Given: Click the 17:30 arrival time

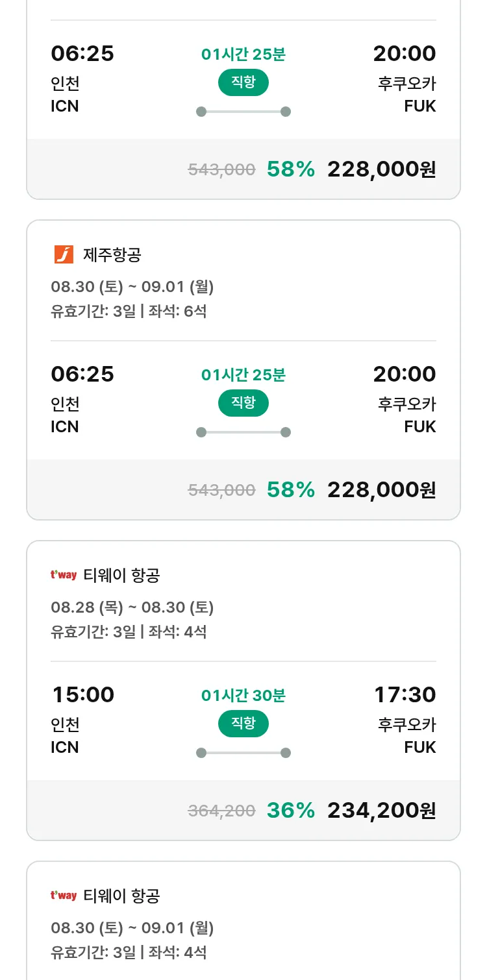Looking at the screenshot, I should tap(405, 695).
